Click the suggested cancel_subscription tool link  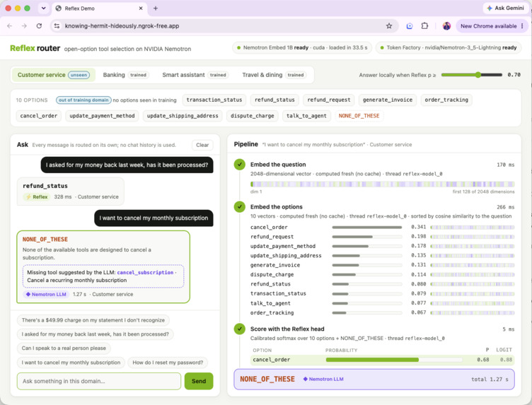pyautogui.click(x=145, y=272)
